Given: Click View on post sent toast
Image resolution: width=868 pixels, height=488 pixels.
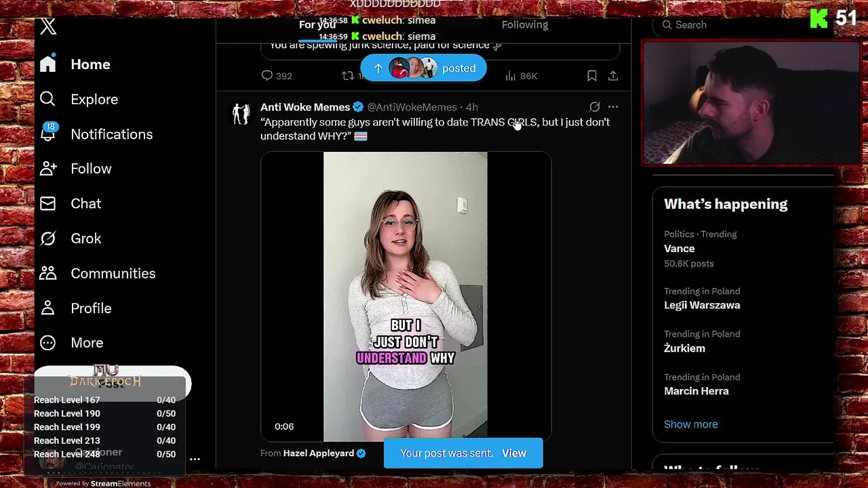Looking at the screenshot, I should click(514, 453).
